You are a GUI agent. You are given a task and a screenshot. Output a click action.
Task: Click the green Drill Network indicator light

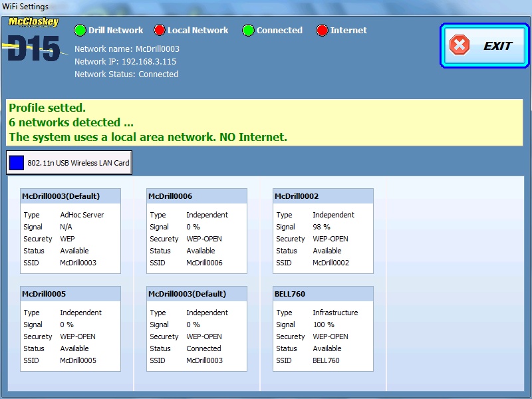pos(80,30)
